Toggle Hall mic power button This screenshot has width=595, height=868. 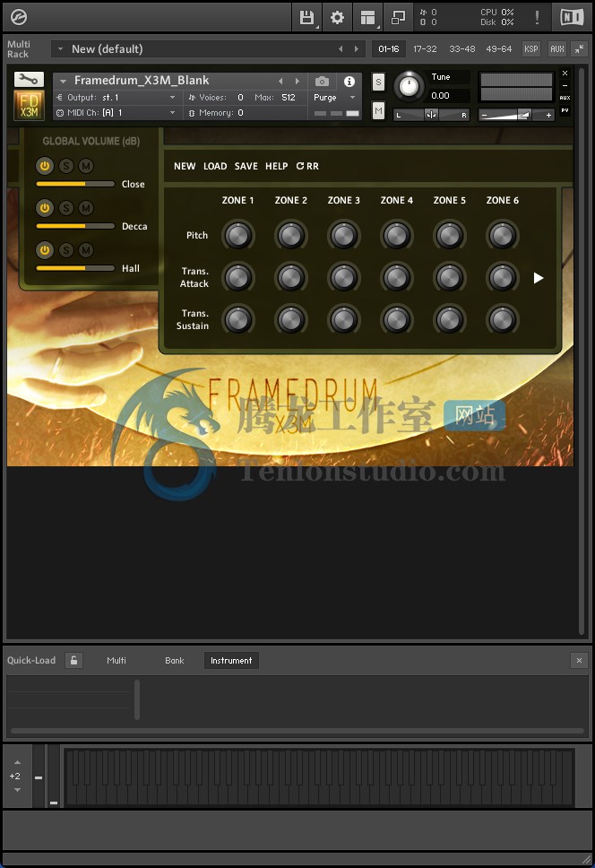pos(45,249)
